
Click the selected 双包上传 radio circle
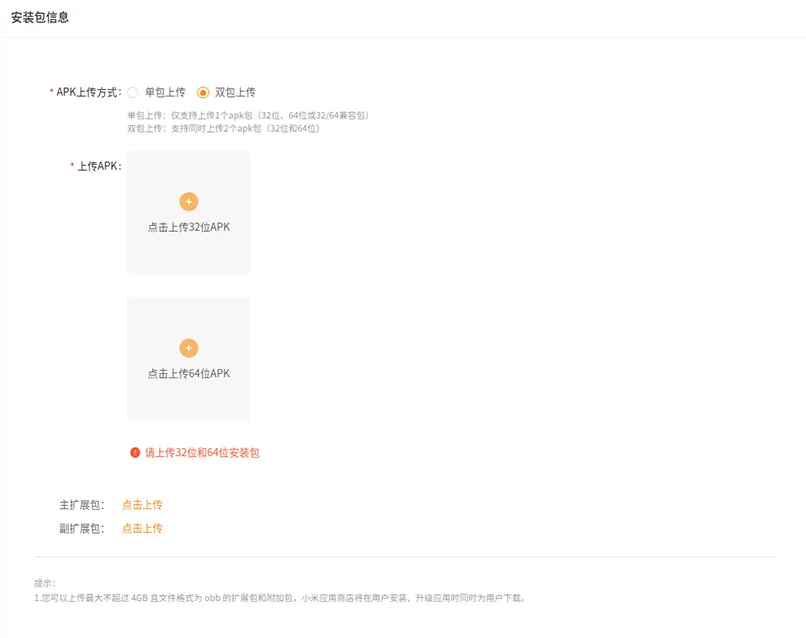point(203,91)
